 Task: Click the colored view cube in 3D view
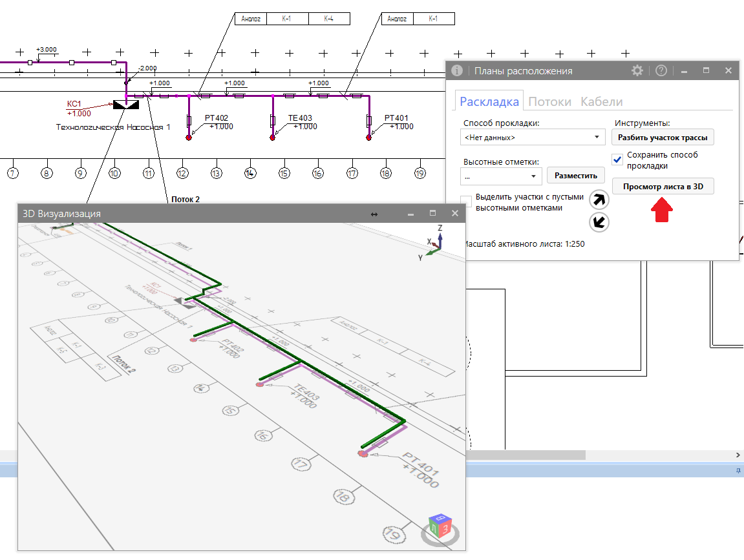[x=441, y=528]
